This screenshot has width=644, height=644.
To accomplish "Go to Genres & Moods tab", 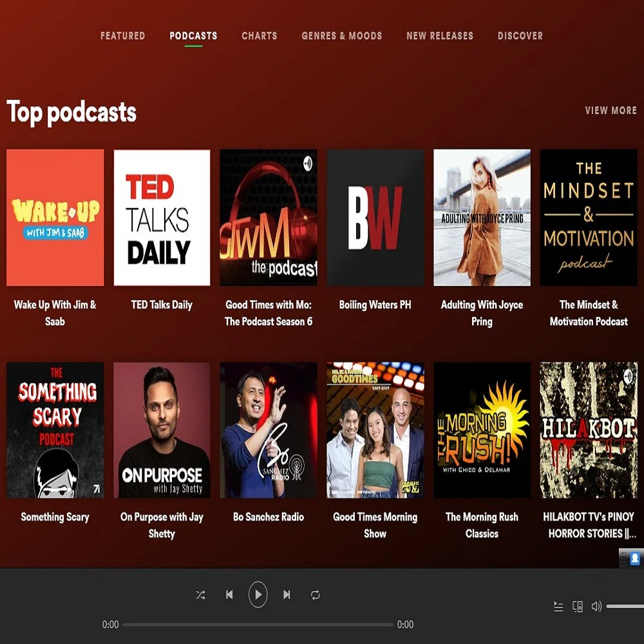I will (x=342, y=35).
